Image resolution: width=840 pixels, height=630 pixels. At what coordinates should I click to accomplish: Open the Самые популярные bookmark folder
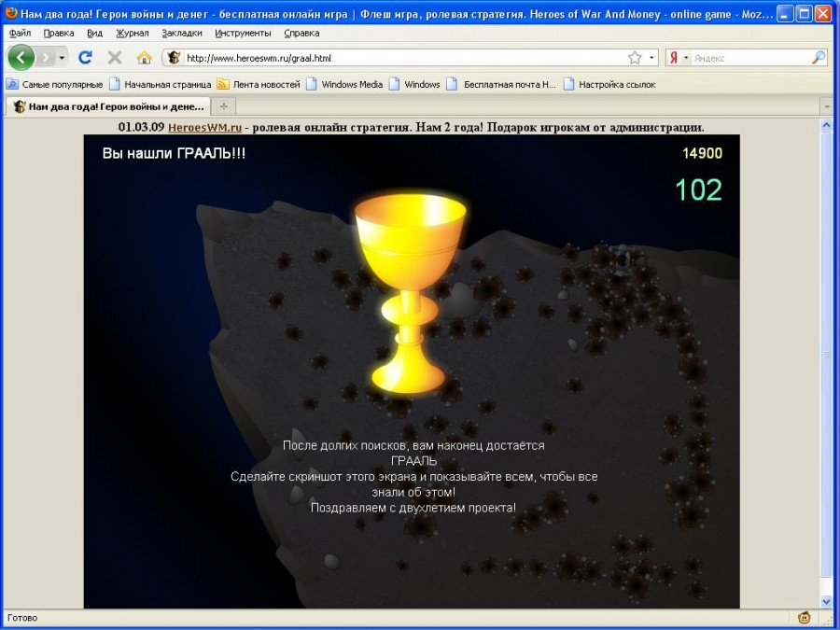[x=54, y=84]
